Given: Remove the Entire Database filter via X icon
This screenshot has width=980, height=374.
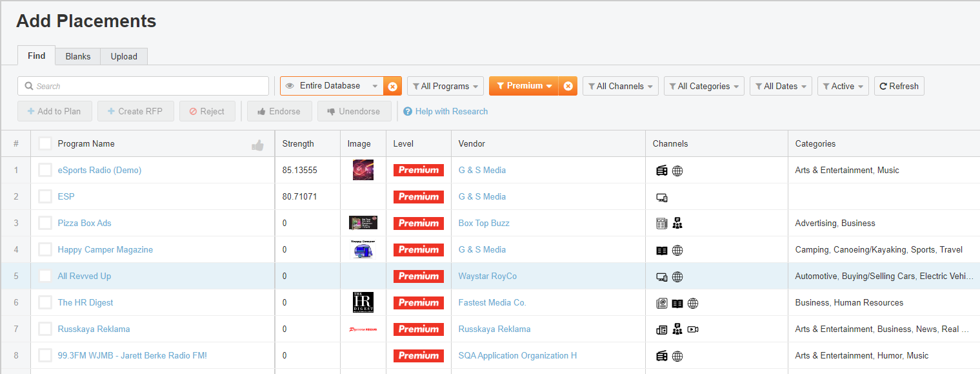Looking at the screenshot, I should click(x=392, y=86).
